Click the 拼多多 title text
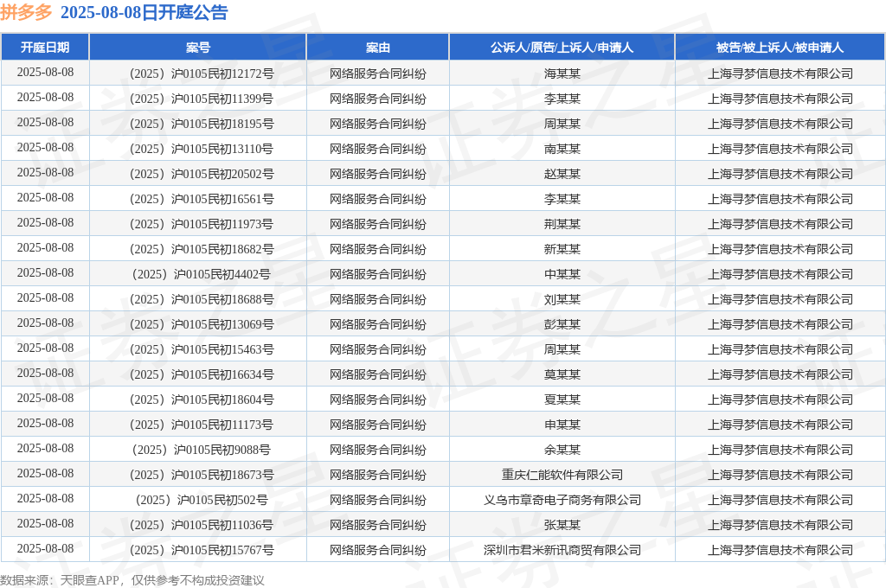 (26, 12)
